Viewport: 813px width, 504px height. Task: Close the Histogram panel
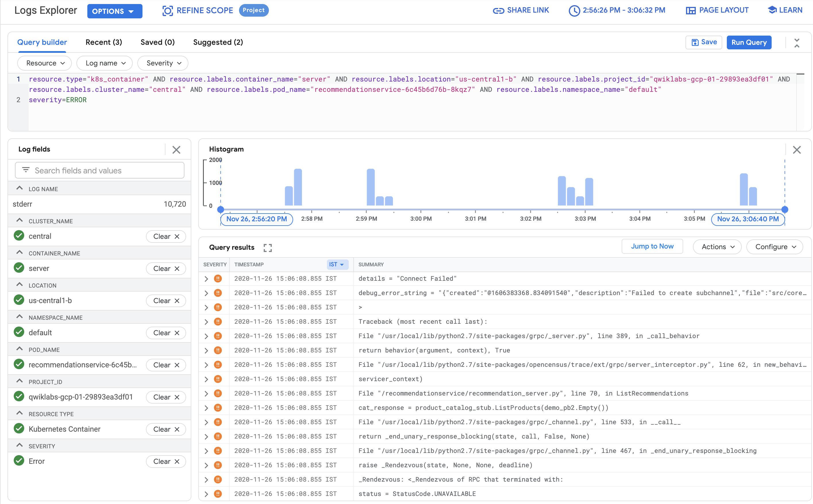click(797, 150)
